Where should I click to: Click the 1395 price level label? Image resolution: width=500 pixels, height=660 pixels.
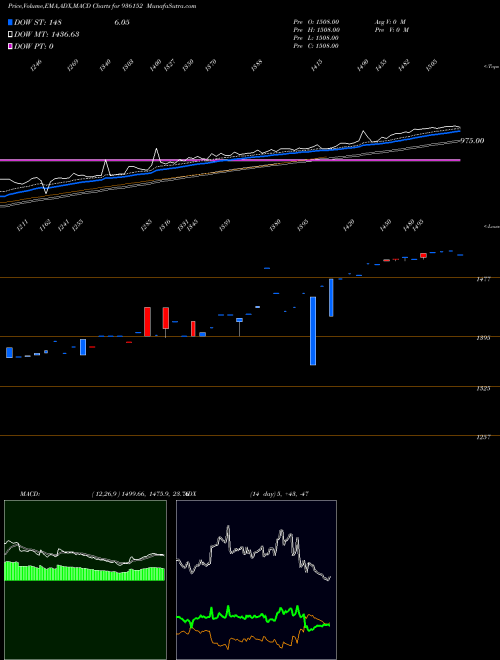484,338
